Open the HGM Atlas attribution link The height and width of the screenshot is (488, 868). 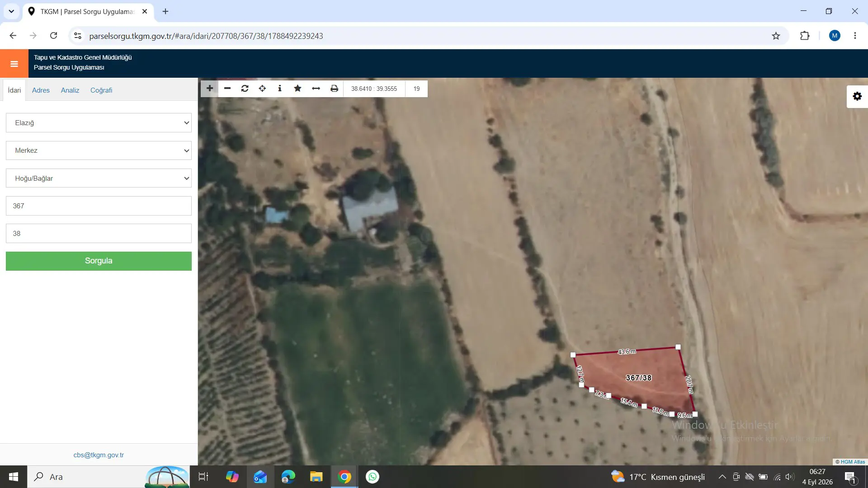(x=853, y=462)
